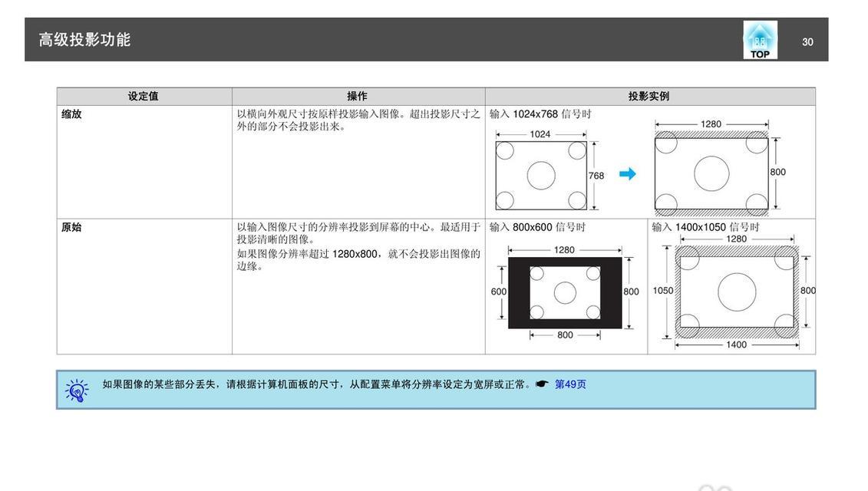Select the 缩放 setting cell
Screen dimensions: 868x491
pos(144,162)
